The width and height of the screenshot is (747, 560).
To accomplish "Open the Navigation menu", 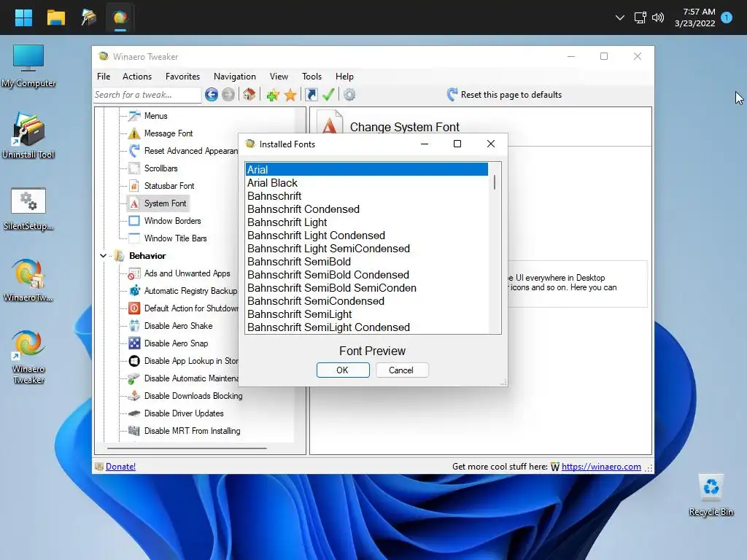I will [234, 76].
